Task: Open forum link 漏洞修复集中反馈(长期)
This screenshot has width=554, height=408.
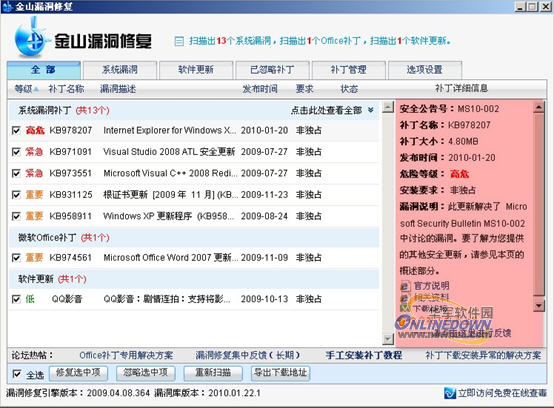Action: (248, 355)
